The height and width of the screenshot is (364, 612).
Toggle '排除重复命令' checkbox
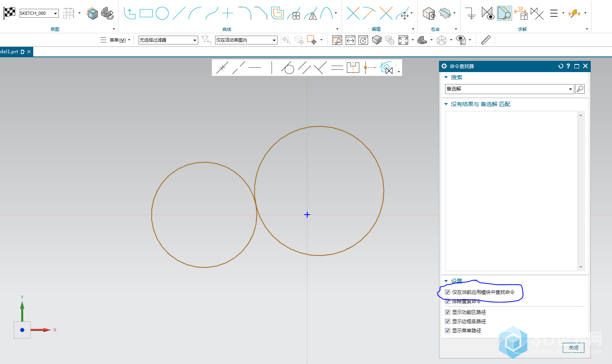tap(448, 302)
